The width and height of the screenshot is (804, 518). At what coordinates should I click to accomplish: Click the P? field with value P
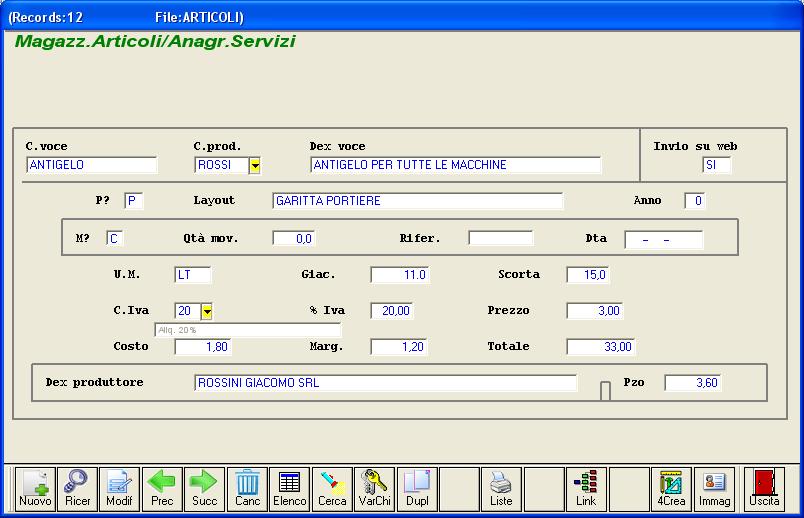point(133,201)
